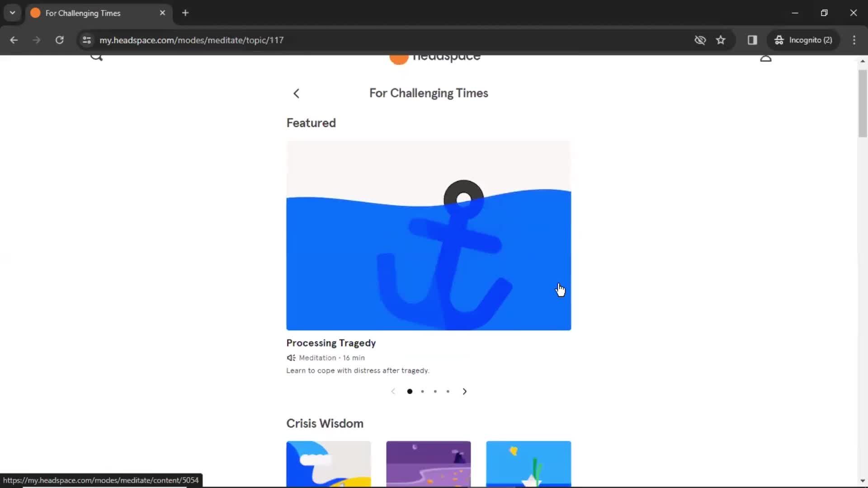The height and width of the screenshot is (488, 868).
Task: Expand the browser tab dropdown arrow
Action: click(13, 13)
